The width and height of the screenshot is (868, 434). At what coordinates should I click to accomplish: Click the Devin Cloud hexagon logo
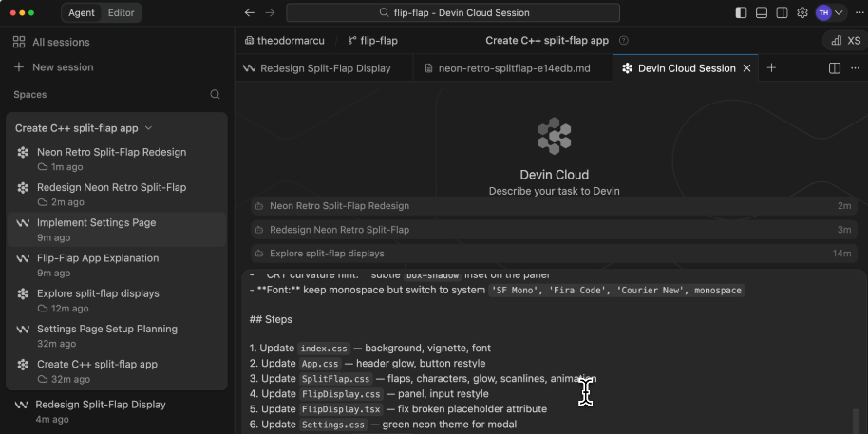tap(554, 136)
